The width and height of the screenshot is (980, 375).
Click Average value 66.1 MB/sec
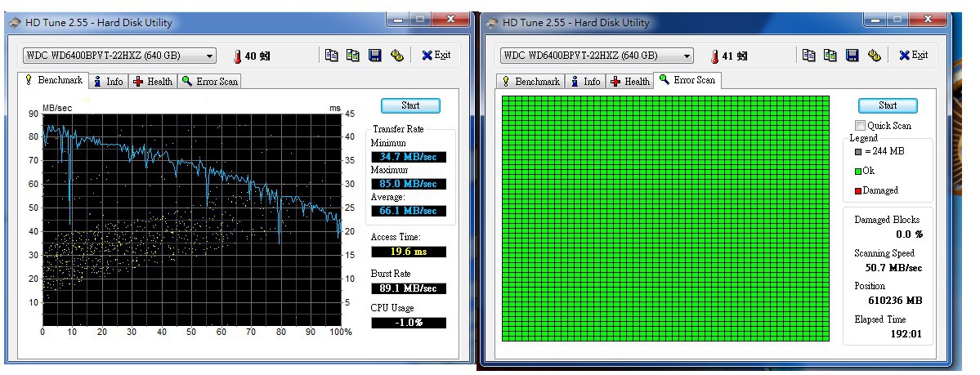(409, 211)
